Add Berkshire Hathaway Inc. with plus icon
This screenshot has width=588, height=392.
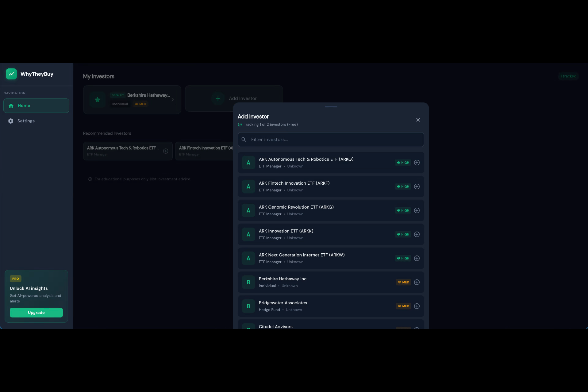tap(417, 282)
